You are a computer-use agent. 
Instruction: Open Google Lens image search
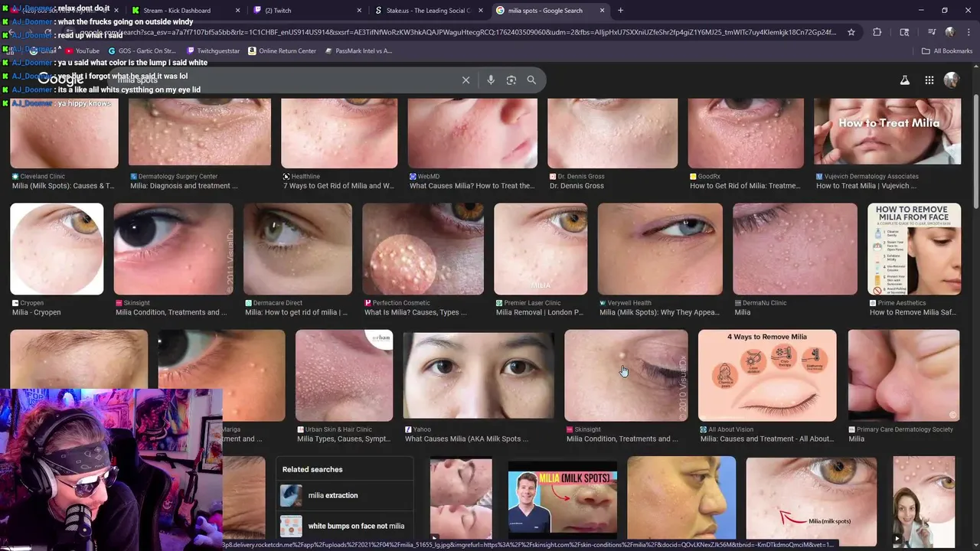tap(511, 80)
